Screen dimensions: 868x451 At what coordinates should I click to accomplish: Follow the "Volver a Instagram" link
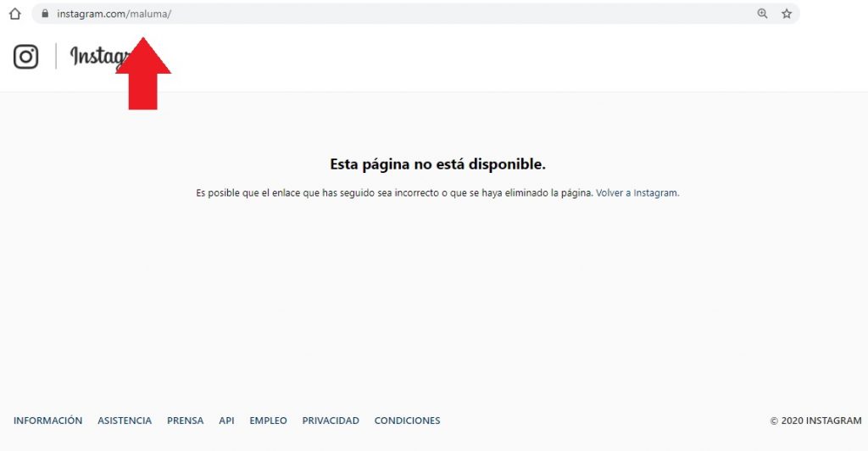(x=637, y=193)
